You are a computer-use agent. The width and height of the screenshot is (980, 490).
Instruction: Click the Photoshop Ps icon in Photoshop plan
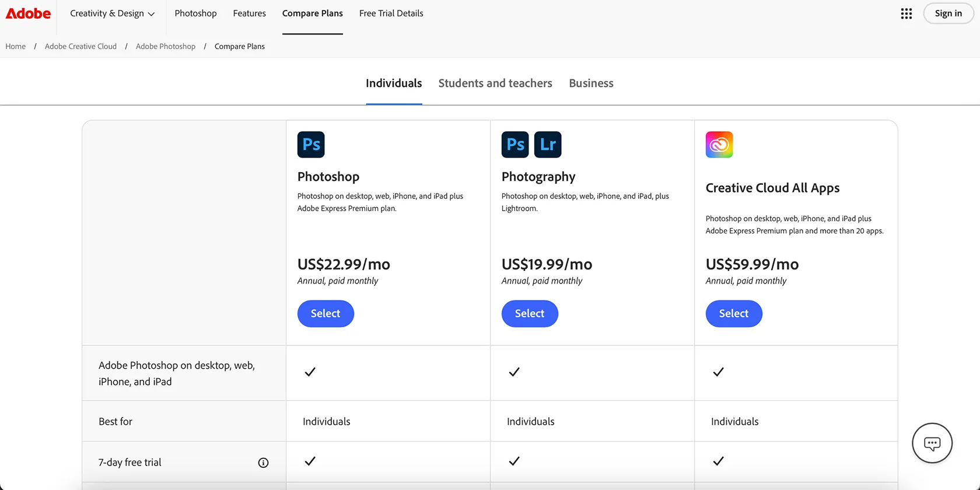point(311,145)
